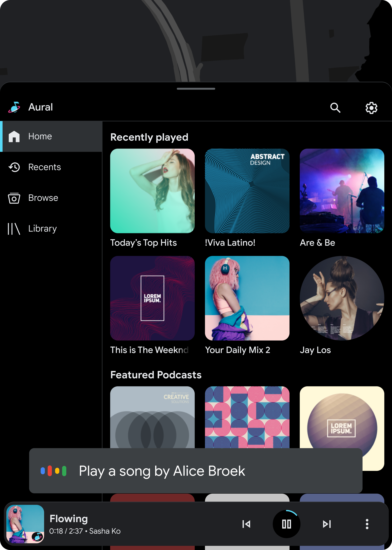
Task: Open the Settings panel
Action: pos(371,107)
